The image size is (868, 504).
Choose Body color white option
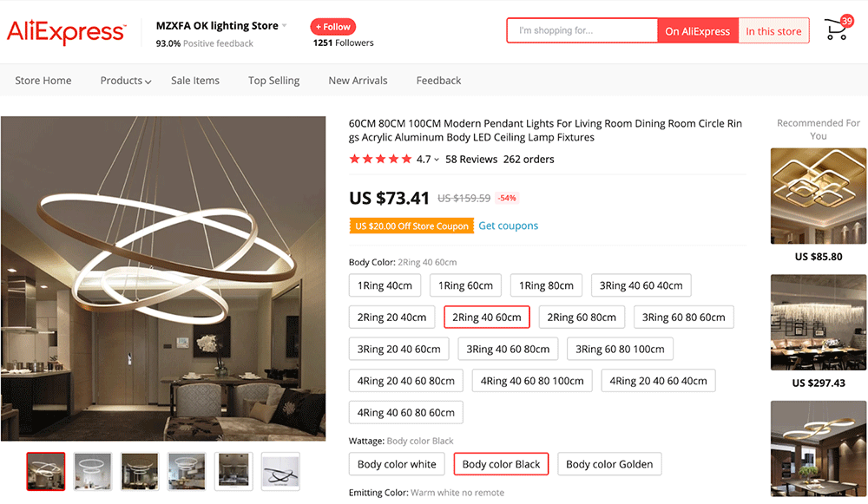(397, 464)
